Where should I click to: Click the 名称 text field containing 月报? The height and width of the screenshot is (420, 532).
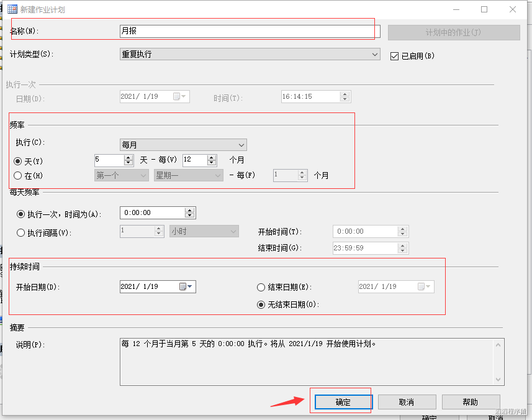click(x=250, y=31)
